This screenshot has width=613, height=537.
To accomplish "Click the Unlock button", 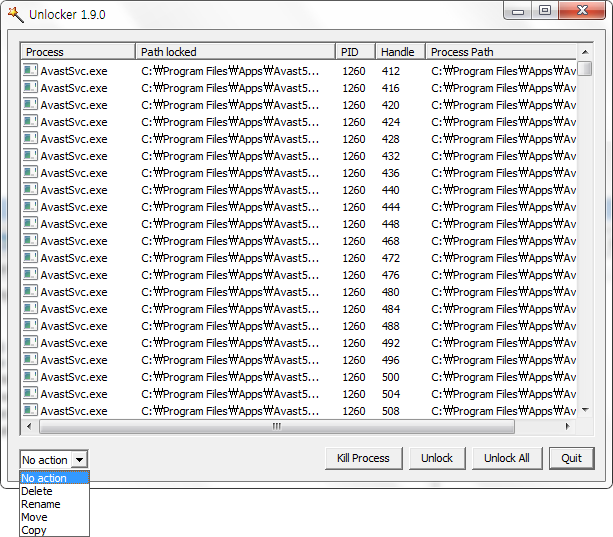I will pyautogui.click(x=437, y=458).
